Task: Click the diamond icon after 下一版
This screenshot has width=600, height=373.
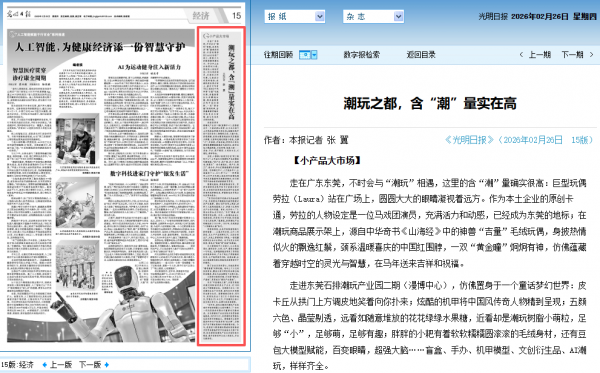Action: [x=107, y=365]
